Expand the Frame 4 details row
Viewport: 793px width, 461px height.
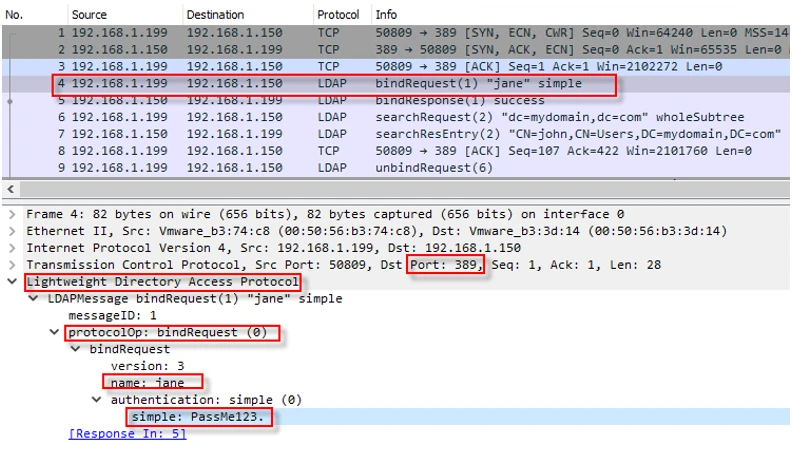point(12,214)
